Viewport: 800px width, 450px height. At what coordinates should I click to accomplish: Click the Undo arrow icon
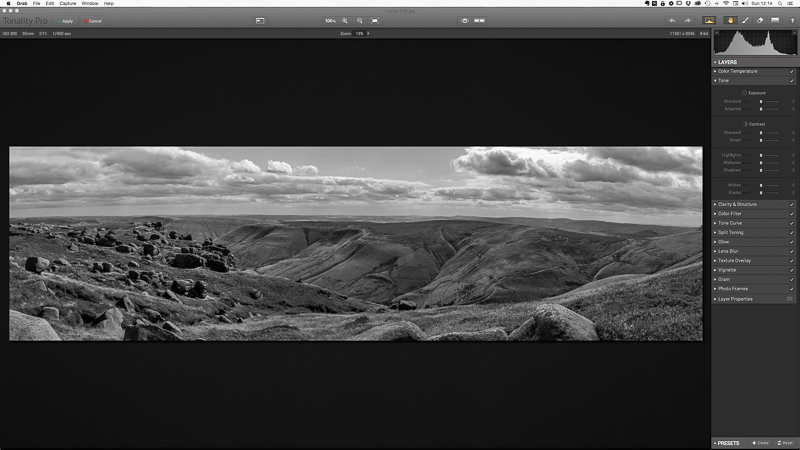tap(672, 20)
